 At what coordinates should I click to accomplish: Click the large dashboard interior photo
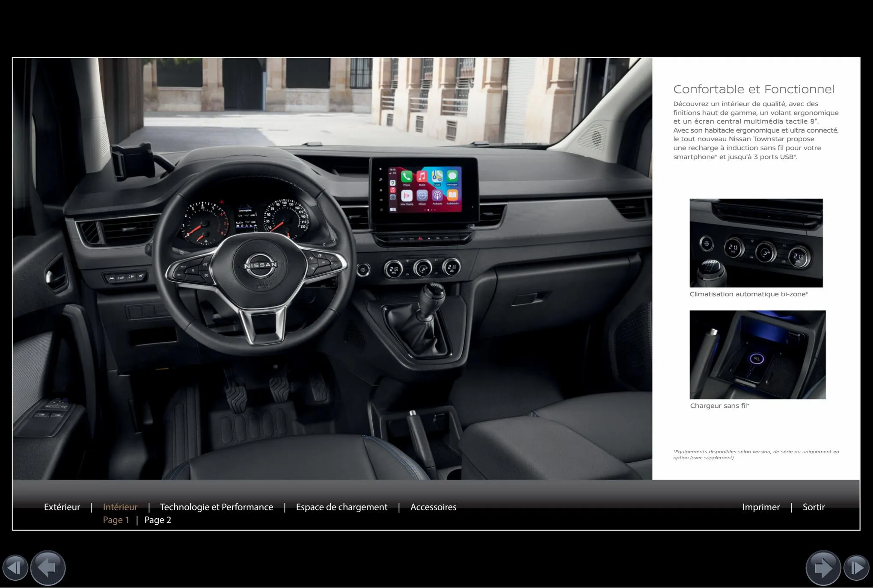click(333, 269)
